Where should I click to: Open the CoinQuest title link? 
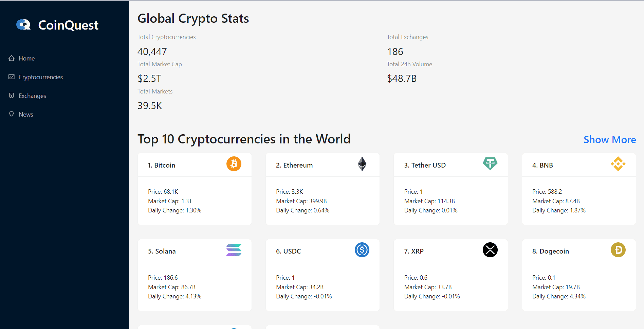[68, 25]
